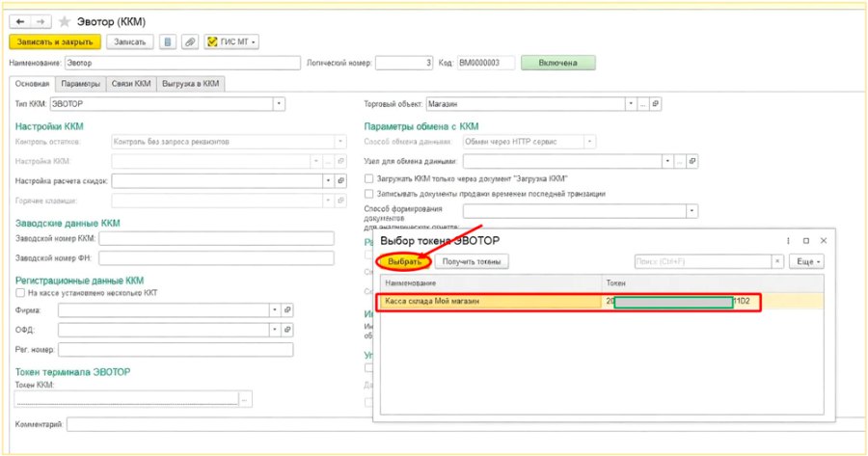Open the Настройка расчета скидок item icon
This screenshot has width=868, height=456.
point(341,180)
